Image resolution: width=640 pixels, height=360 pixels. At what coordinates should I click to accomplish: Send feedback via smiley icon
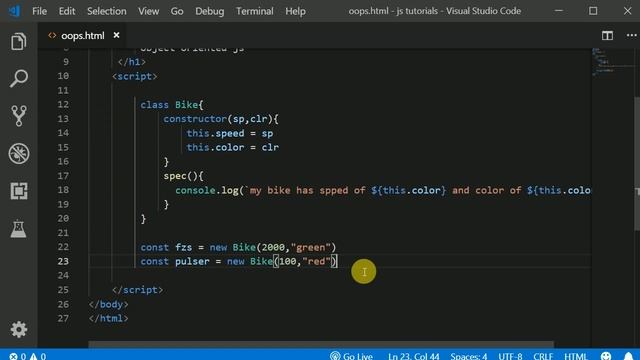tap(606, 356)
